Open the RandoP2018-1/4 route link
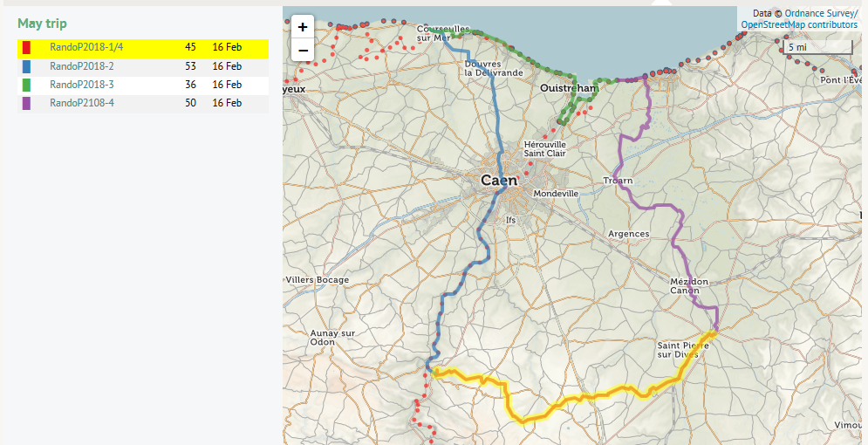The image size is (868, 445). point(86,48)
